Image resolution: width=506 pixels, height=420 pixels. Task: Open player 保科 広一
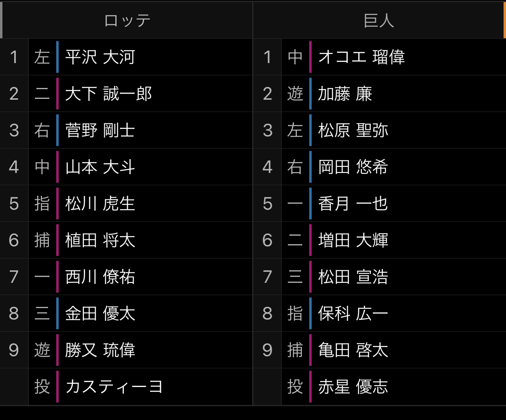[x=353, y=313]
